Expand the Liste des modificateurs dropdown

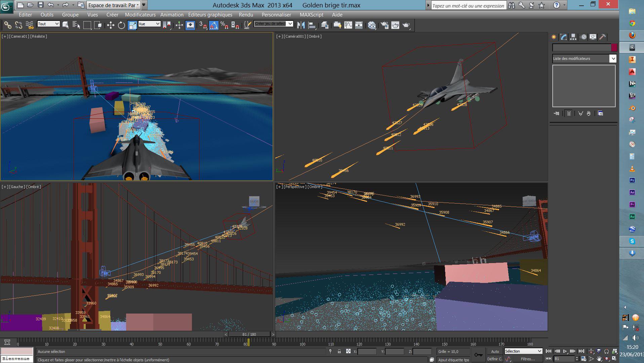pyautogui.click(x=613, y=59)
